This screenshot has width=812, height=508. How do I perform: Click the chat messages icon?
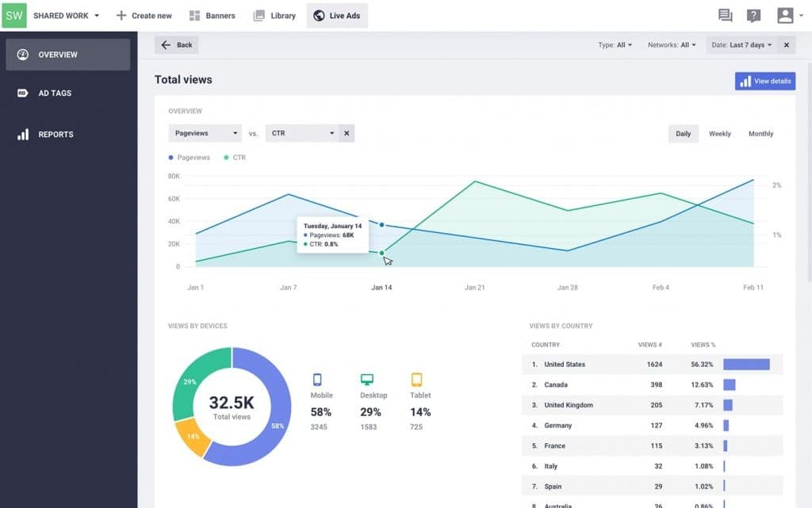point(725,15)
